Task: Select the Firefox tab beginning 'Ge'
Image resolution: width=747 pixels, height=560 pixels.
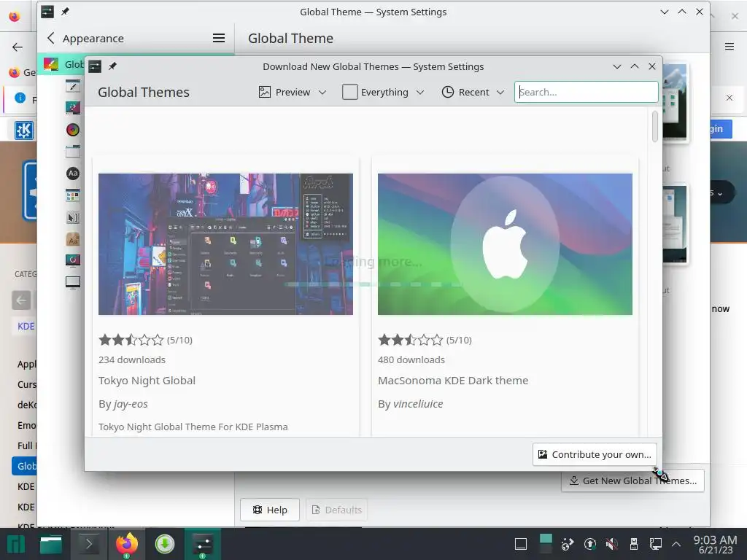Action: tap(22, 72)
